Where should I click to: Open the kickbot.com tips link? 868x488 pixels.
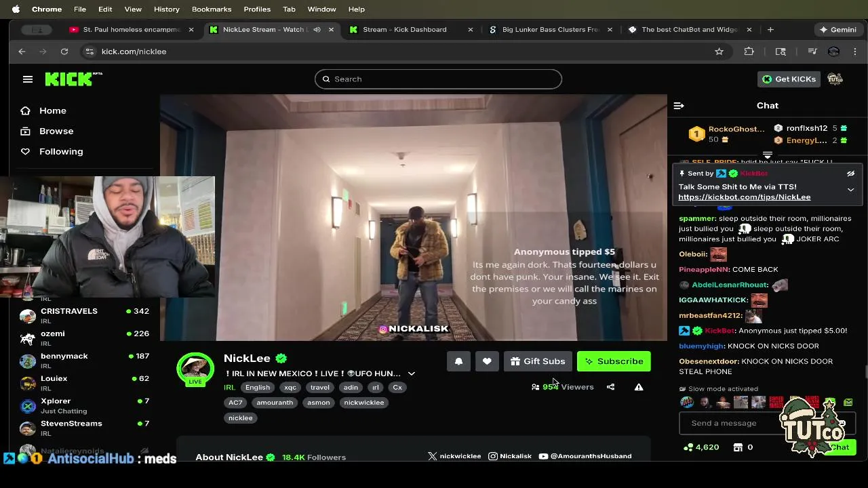(744, 197)
